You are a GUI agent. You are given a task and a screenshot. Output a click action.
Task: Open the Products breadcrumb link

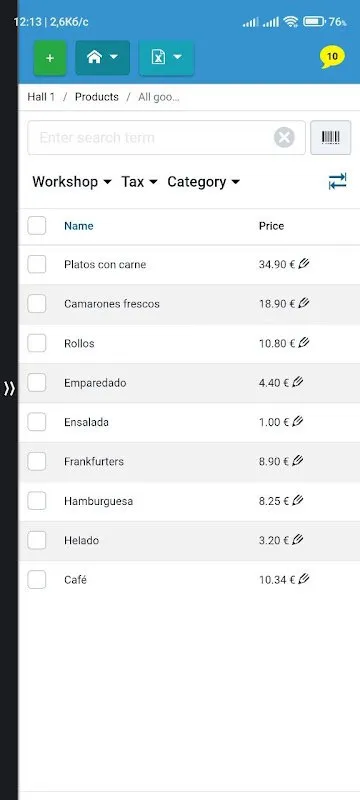click(x=97, y=97)
